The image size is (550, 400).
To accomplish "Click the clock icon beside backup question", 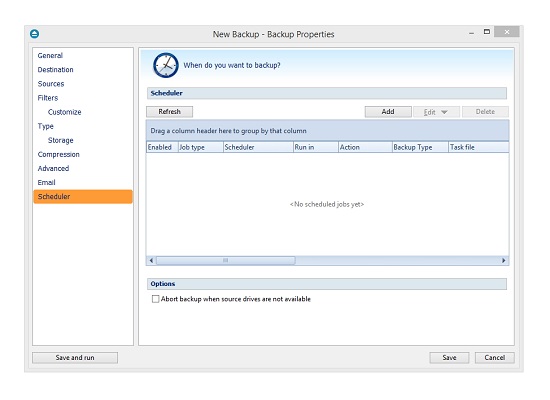I will tap(166, 65).
